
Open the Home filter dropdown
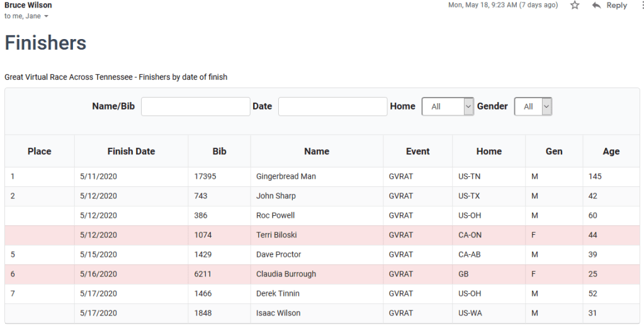pos(447,106)
